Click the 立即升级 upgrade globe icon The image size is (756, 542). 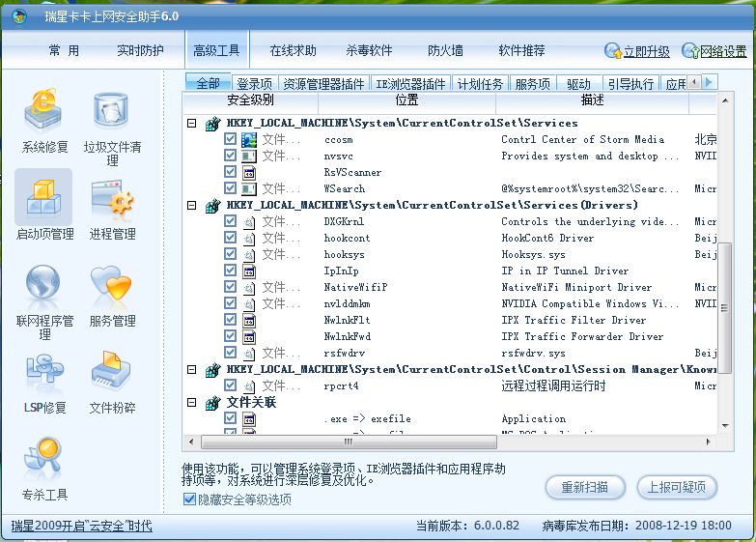(x=613, y=50)
